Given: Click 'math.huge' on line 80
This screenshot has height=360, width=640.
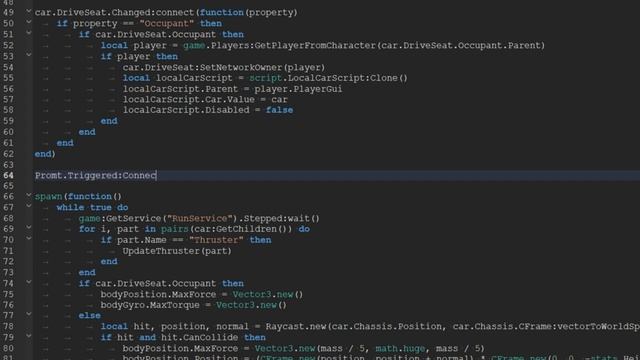Looking at the screenshot, I should pyautogui.click(x=400, y=349).
